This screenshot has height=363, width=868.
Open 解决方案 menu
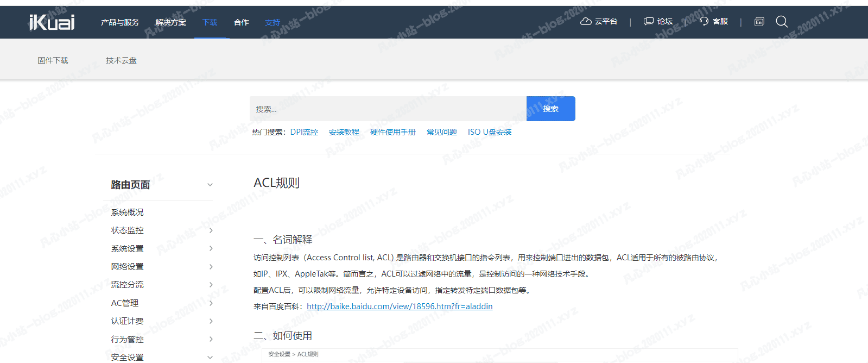(170, 22)
